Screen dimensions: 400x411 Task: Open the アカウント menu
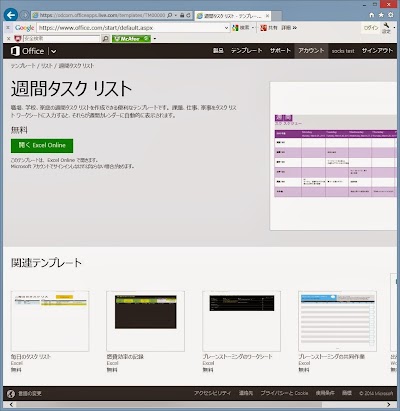(311, 51)
